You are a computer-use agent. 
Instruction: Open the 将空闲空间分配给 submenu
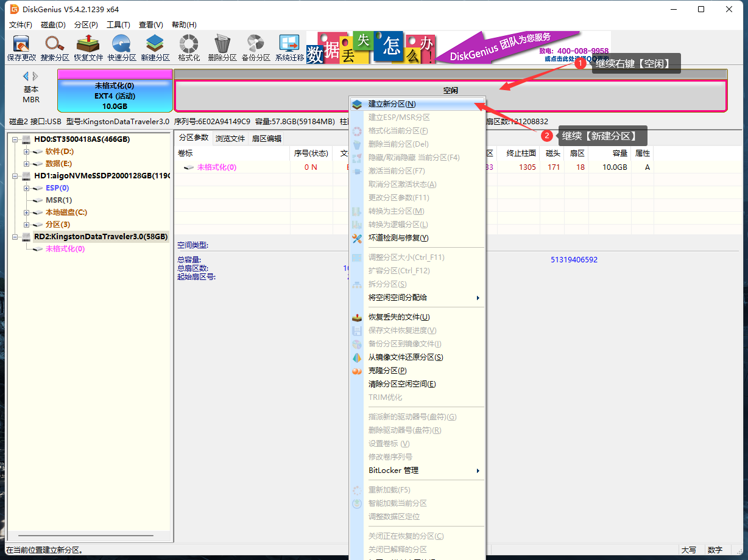coord(423,298)
